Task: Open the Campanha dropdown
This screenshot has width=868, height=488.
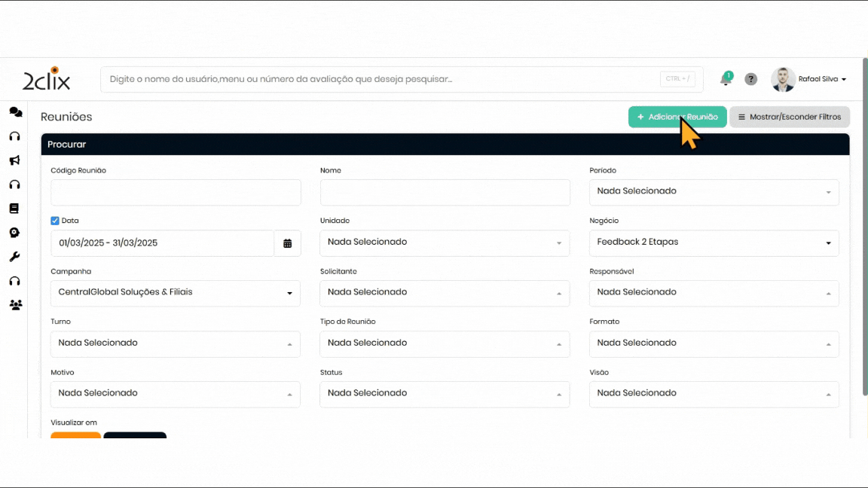Action: 175,293
